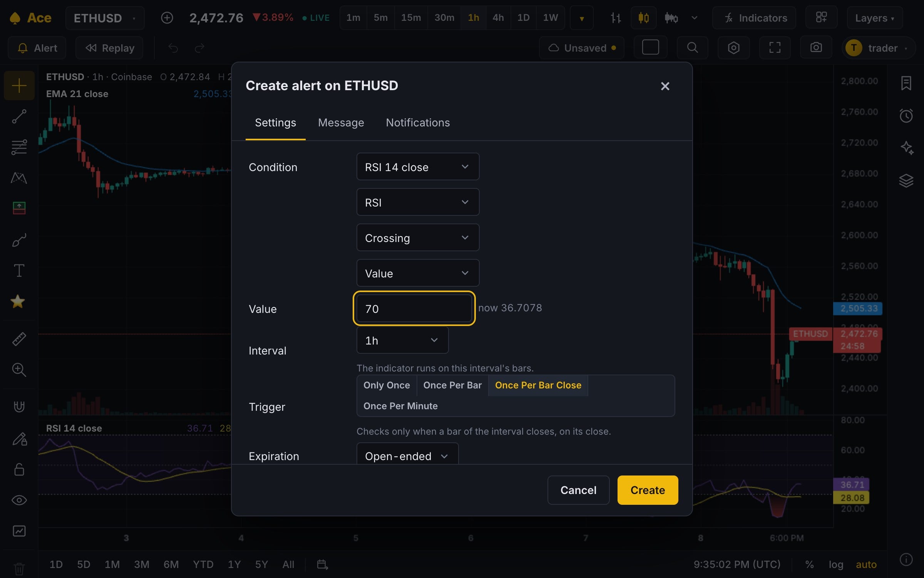
Task: Toggle lock all drawings
Action: [x=19, y=469]
